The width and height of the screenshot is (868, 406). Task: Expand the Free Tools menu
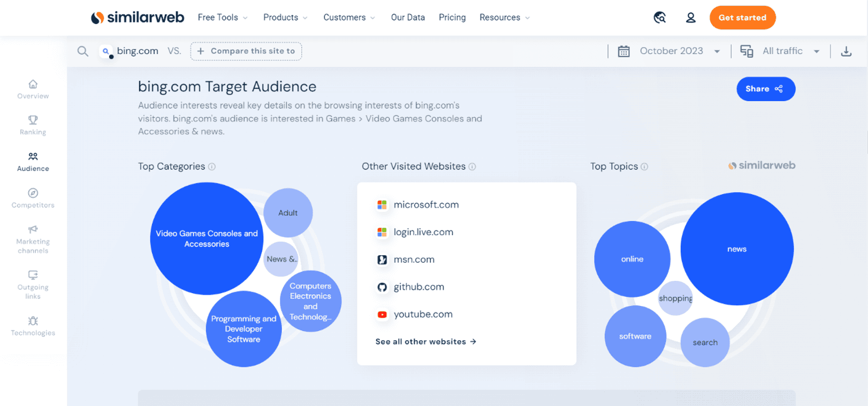point(223,18)
